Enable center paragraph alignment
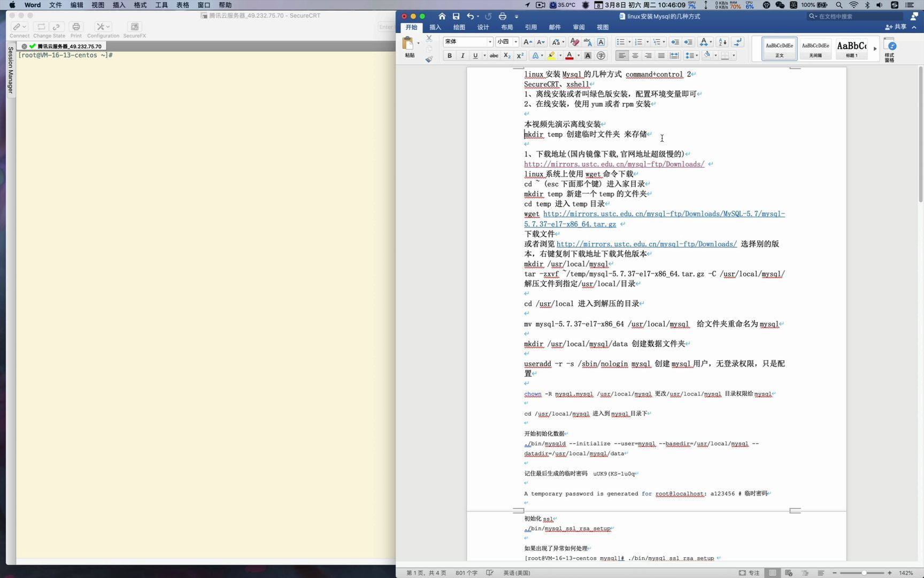Screen dimensions: 924x578 635,55
